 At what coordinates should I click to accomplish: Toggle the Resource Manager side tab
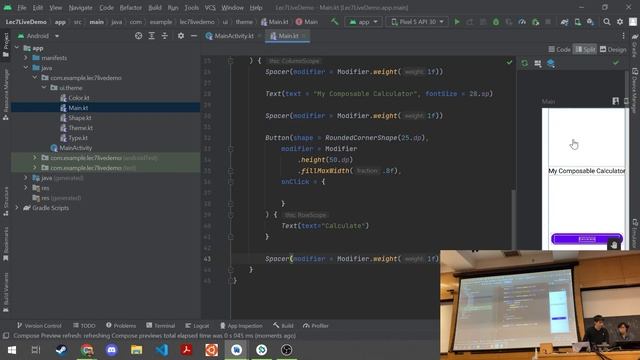point(6,95)
